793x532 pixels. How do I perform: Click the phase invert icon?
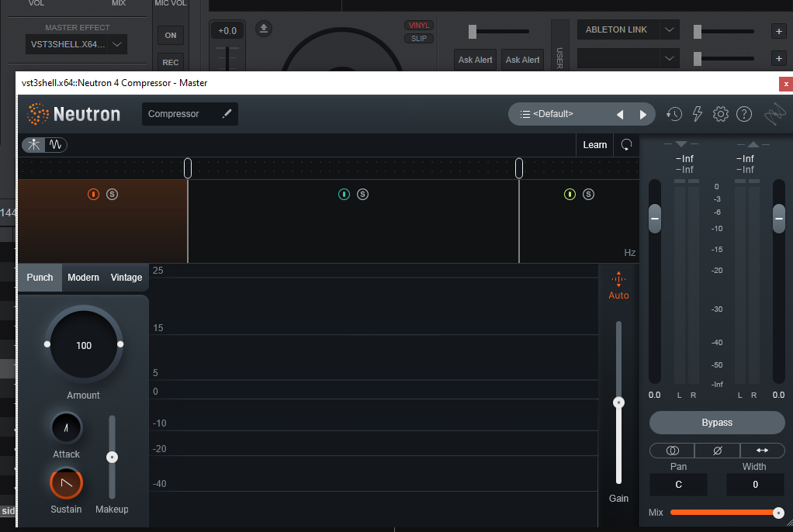(x=717, y=451)
